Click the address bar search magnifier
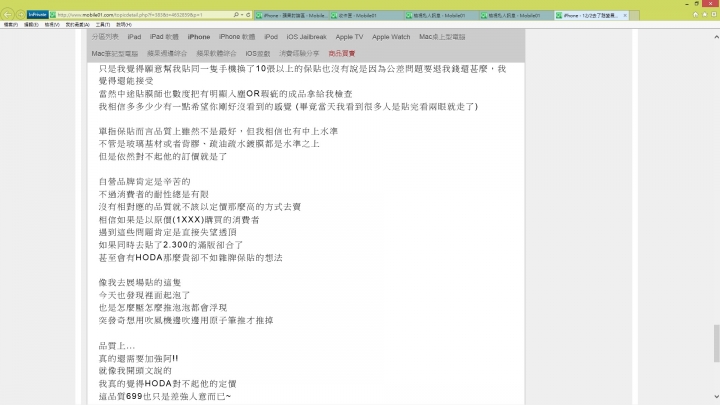The width and height of the screenshot is (720, 405). click(x=236, y=15)
